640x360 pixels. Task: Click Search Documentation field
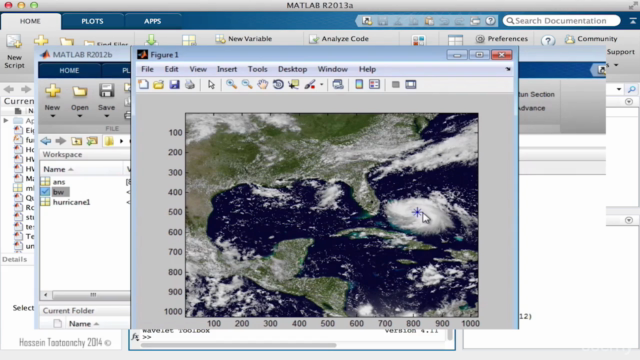pyautogui.click(x=561, y=20)
